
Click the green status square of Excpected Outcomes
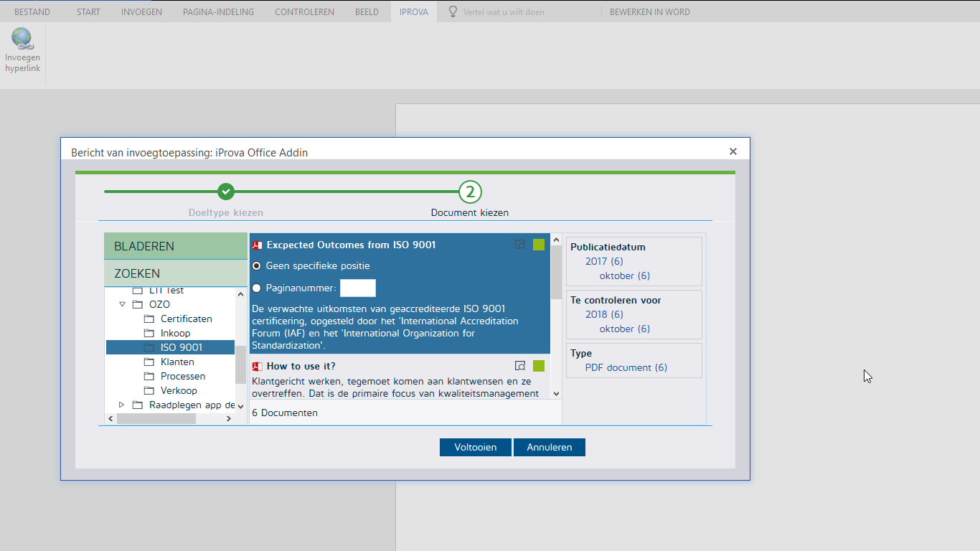[x=539, y=245]
